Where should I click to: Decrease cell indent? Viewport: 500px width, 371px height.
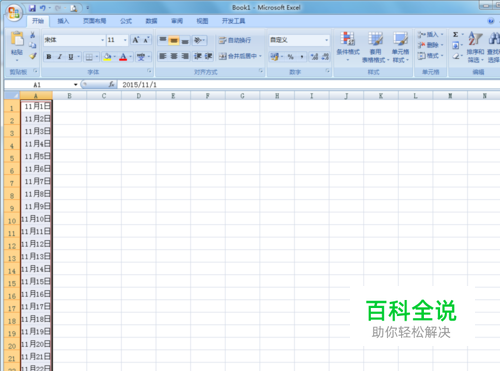pyautogui.click(x=198, y=56)
